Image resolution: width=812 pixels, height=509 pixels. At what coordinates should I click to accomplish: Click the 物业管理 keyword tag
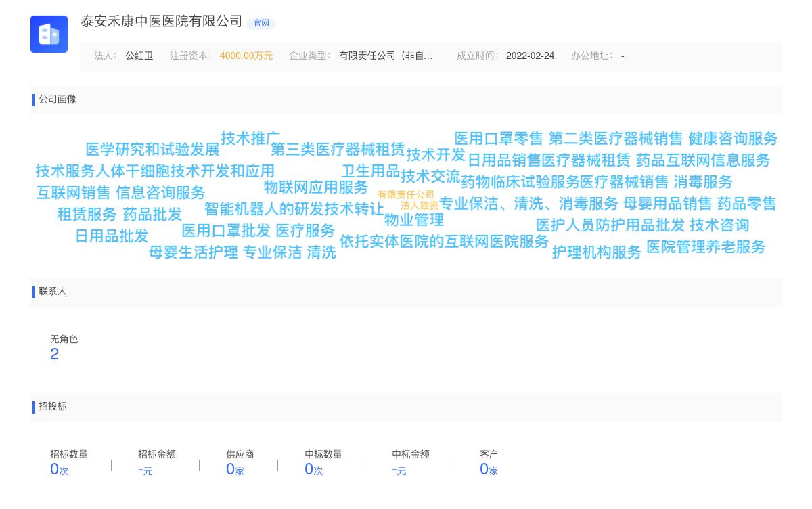[x=415, y=220]
